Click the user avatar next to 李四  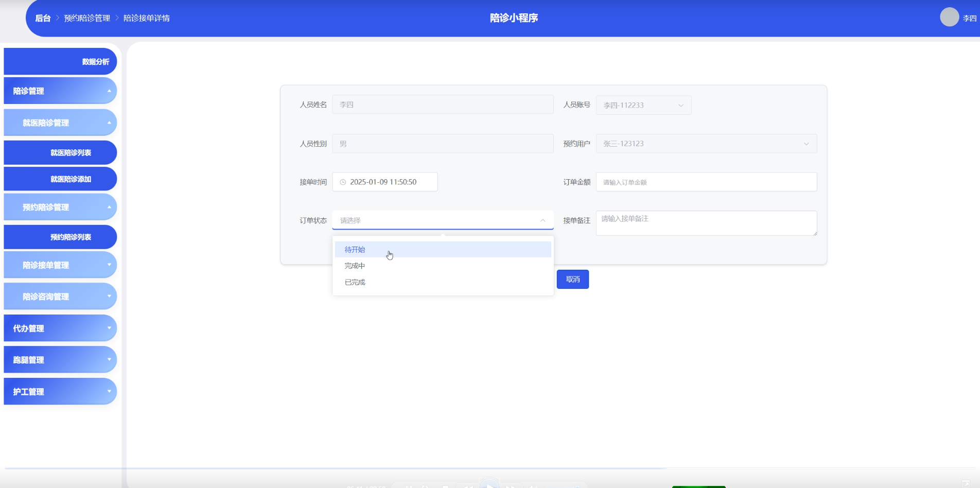coord(949,17)
